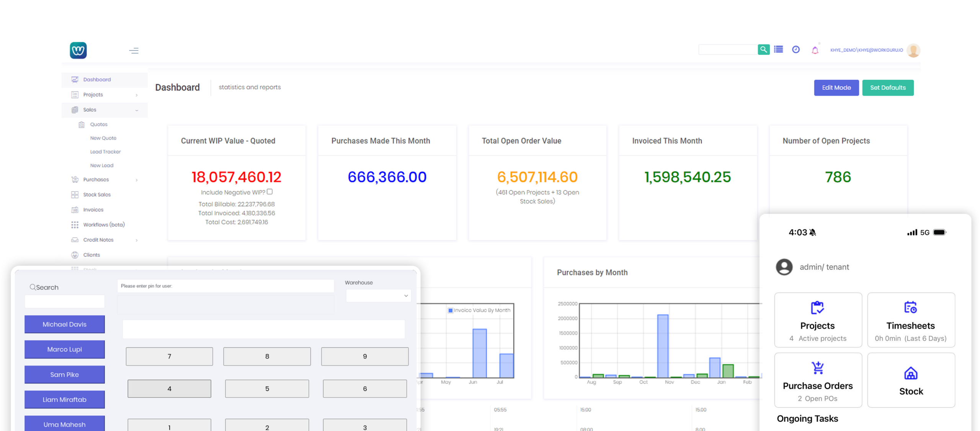The width and height of the screenshot is (980, 431).
Task: Click the Edit Mode button
Action: (x=836, y=88)
